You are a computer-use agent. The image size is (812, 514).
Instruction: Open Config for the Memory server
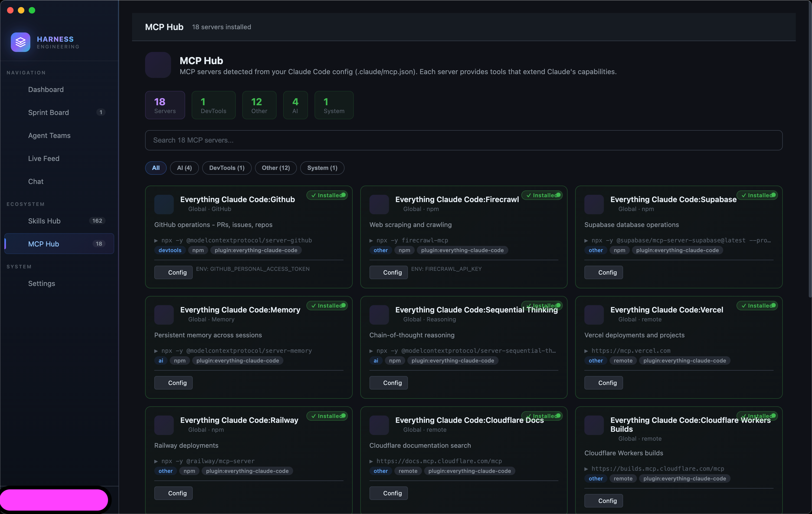(173, 383)
